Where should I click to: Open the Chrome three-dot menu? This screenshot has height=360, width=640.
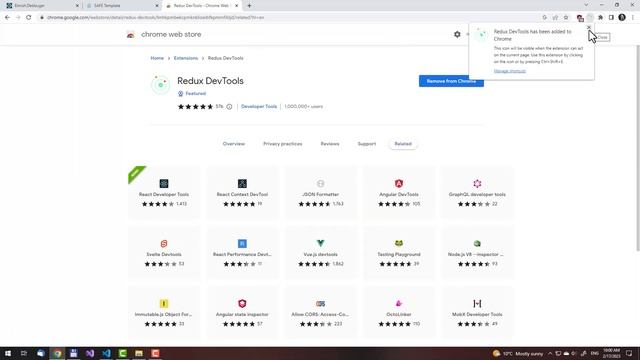tap(633, 18)
